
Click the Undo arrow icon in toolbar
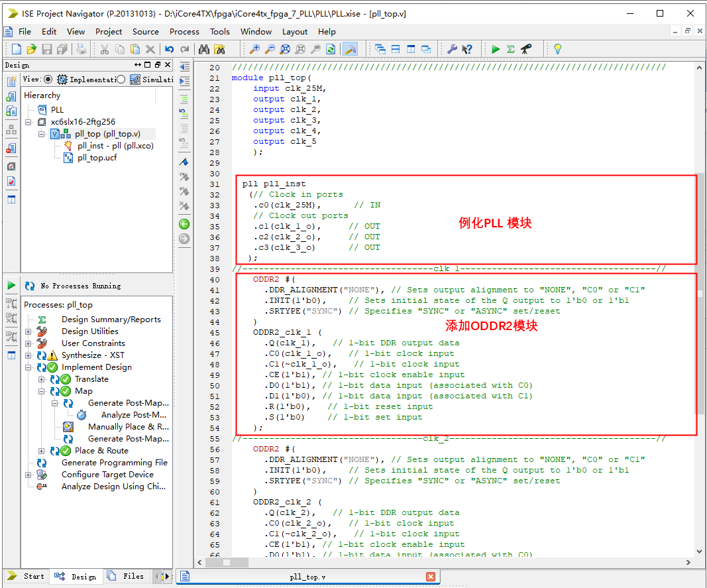pyautogui.click(x=169, y=49)
